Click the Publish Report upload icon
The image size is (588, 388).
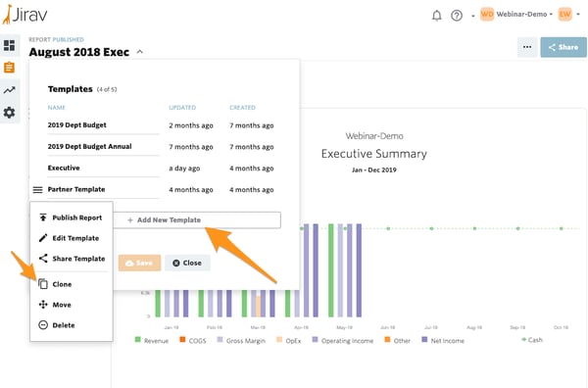[43, 218]
